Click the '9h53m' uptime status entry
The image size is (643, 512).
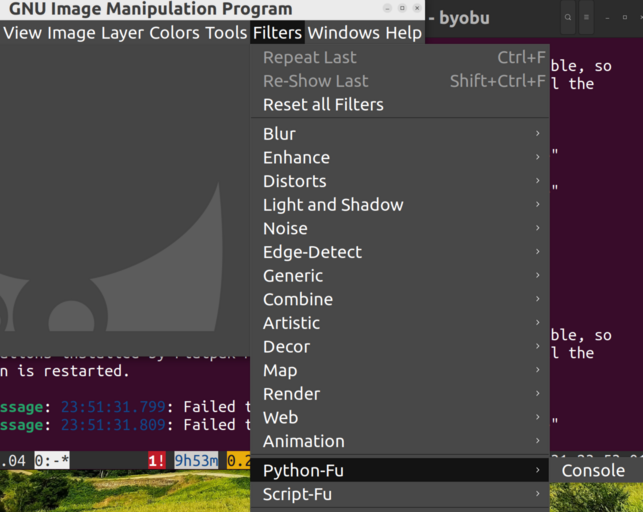point(196,461)
